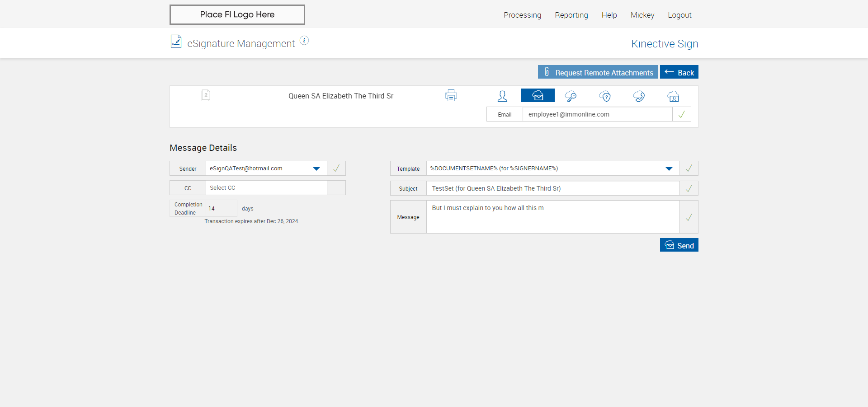The image size is (868, 407).
Task: Click the 'Transaction expires after Dec 26, 2024.' text
Action: pos(252,221)
